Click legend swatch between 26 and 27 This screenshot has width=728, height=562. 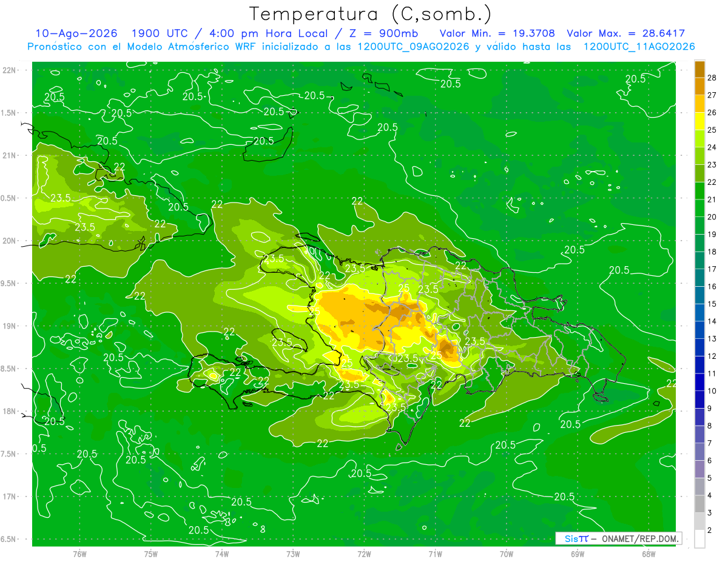point(699,104)
